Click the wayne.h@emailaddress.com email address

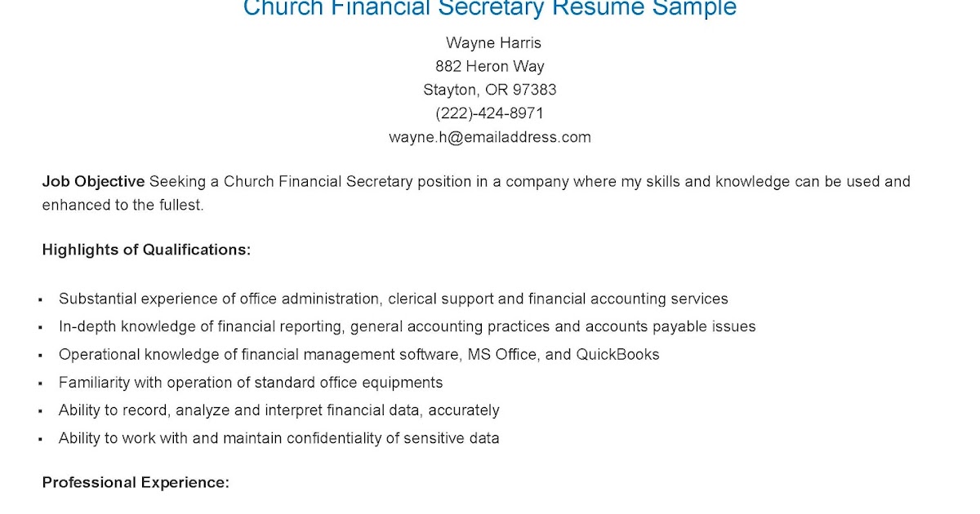490,137
